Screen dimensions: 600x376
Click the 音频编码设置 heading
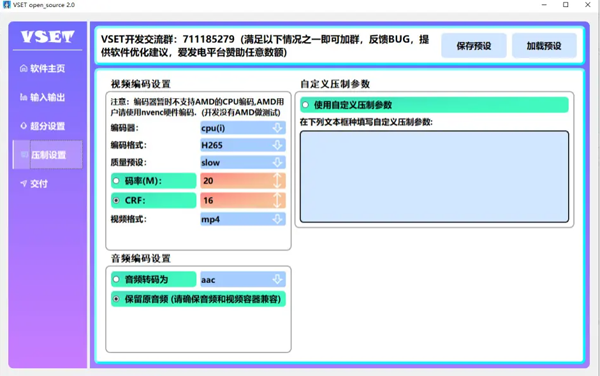(140, 259)
